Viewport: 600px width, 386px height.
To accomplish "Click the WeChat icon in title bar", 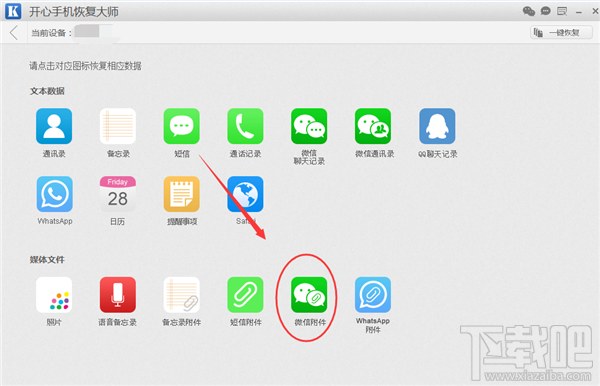I will coord(529,11).
